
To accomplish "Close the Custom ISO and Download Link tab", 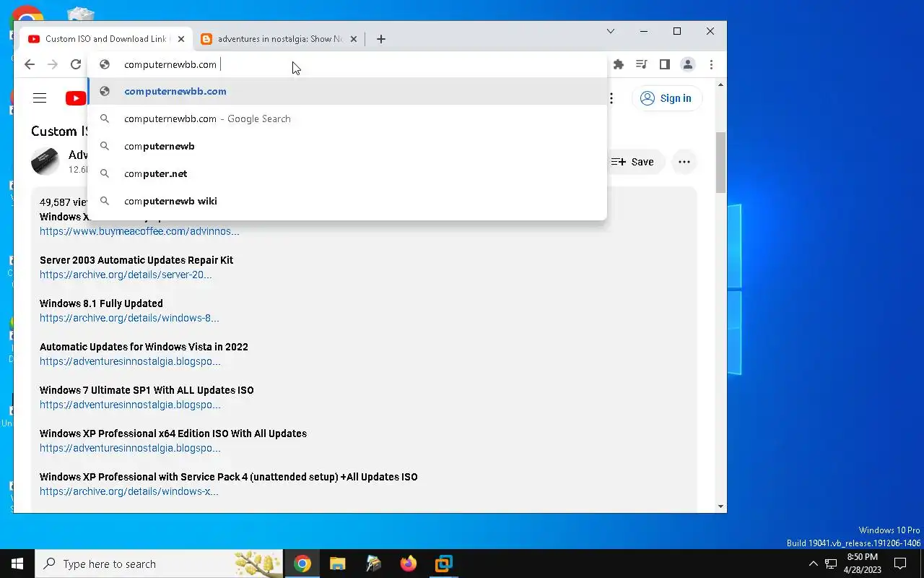I will 181,39.
